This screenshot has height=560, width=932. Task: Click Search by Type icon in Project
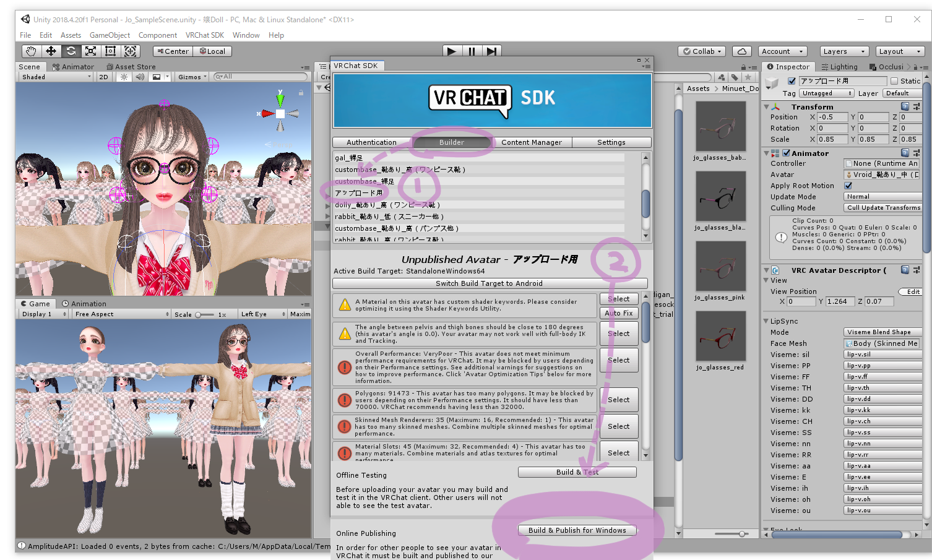tap(721, 77)
